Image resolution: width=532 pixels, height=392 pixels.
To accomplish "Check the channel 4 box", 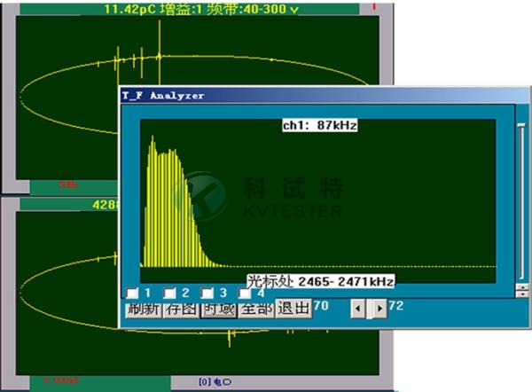I will [x=244, y=293].
